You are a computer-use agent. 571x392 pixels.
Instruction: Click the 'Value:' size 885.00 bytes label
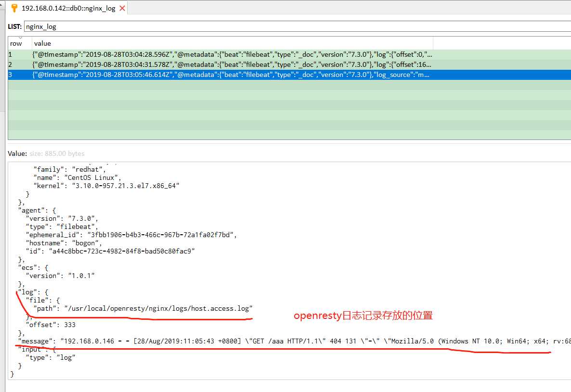(46, 153)
